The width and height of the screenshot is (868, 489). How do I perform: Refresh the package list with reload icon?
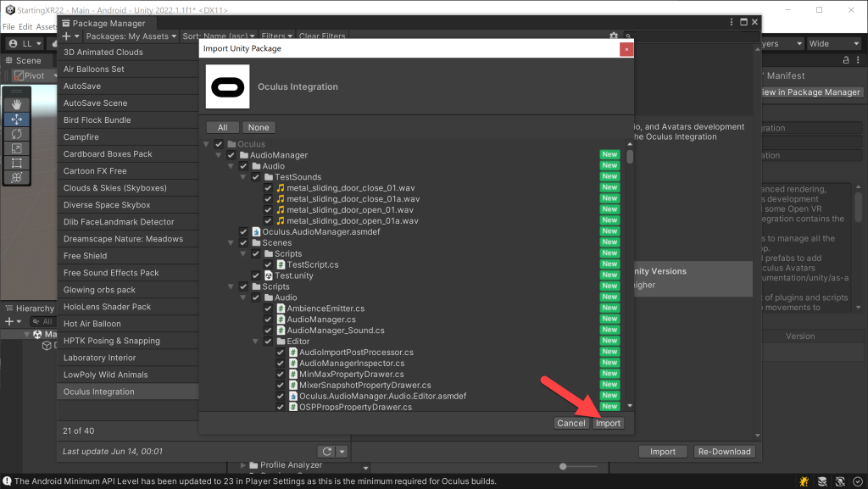point(326,452)
